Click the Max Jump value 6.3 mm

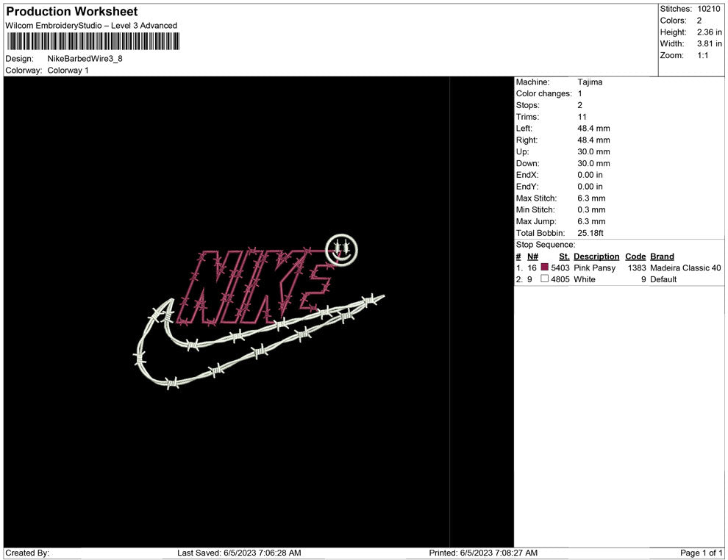591,221
